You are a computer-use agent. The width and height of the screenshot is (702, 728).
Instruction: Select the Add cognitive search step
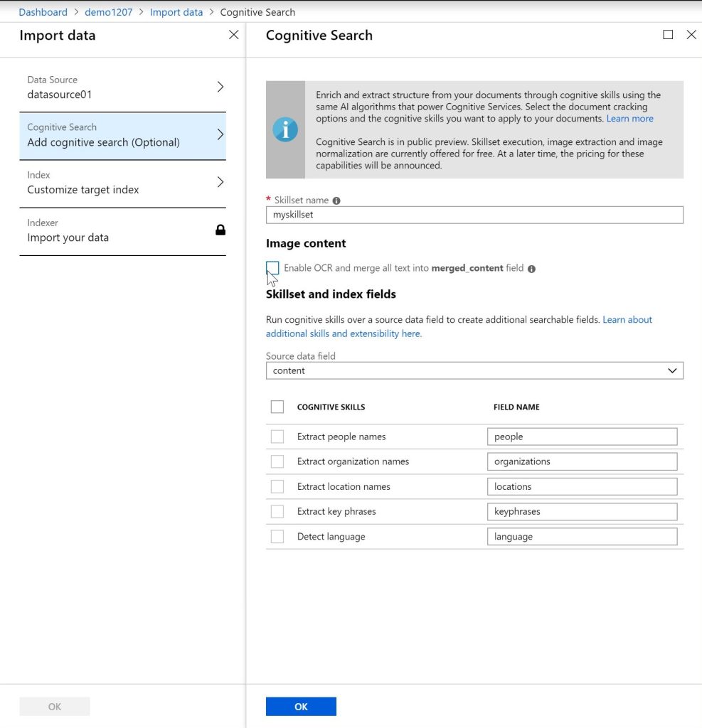[123, 135]
